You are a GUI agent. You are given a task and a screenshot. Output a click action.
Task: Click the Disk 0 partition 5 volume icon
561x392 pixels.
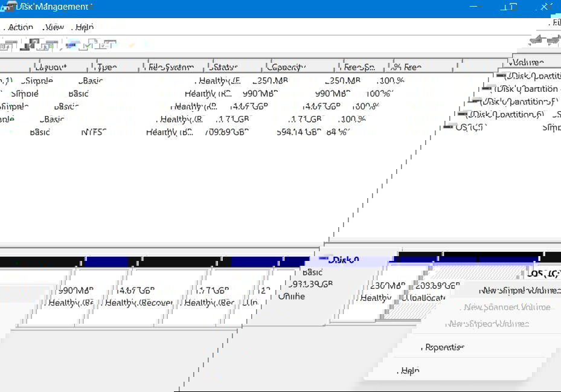click(x=475, y=101)
